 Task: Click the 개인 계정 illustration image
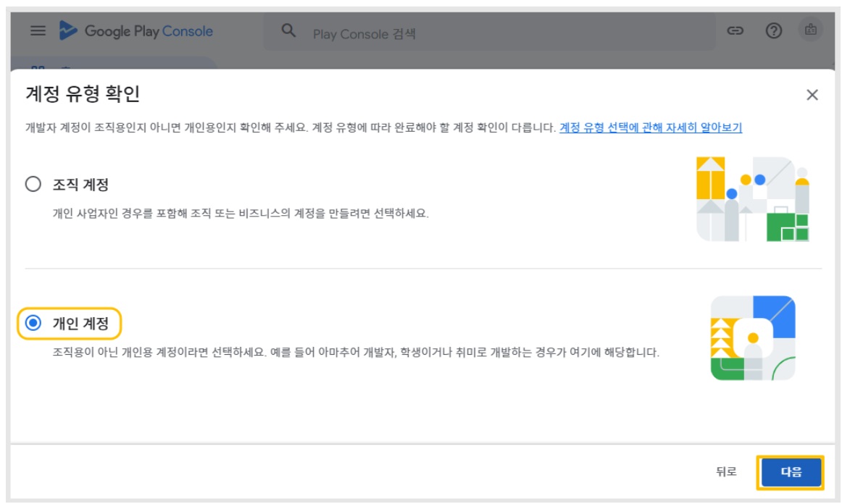(x=753, y=337)
